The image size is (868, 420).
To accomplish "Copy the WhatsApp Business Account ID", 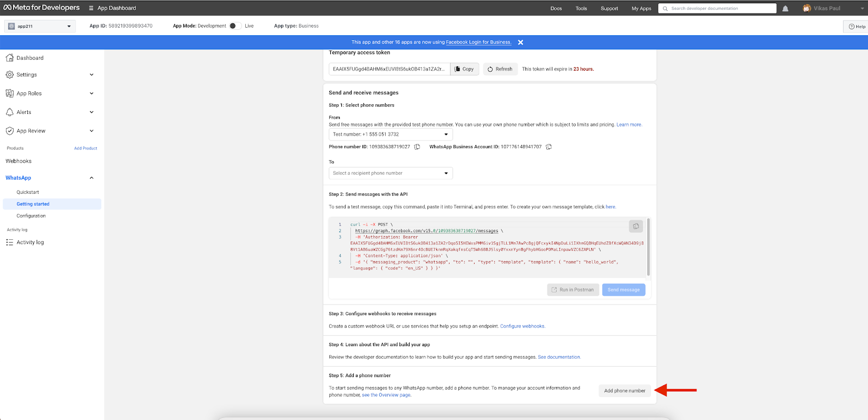I will [x=548, y=147].
